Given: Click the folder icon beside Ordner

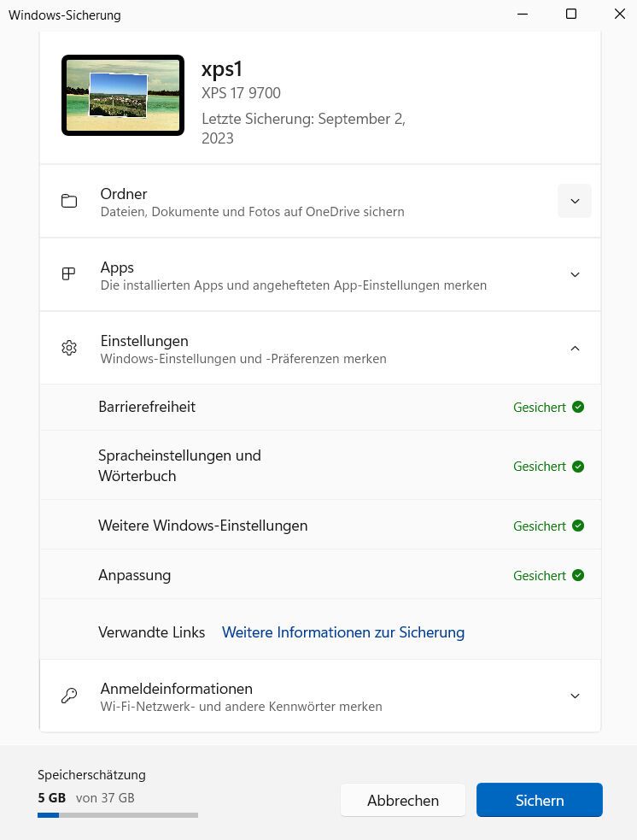Looking at the screenshot, I should pyautogui.click(x=69, y=202).
